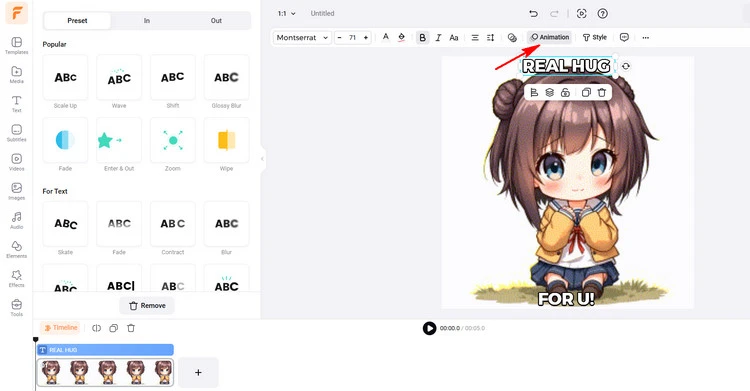750x391 pixels.
Task: Delete the selected text on canvas
Action: coord(602,92)
